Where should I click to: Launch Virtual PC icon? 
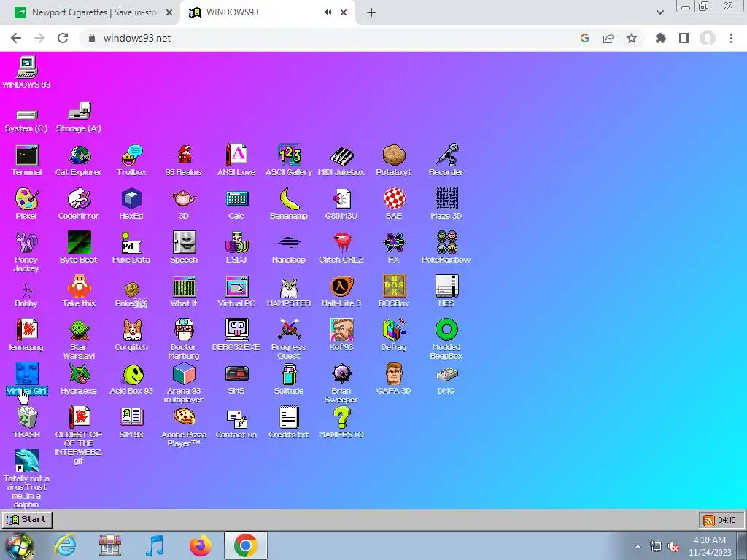click(x=236, y=292)
